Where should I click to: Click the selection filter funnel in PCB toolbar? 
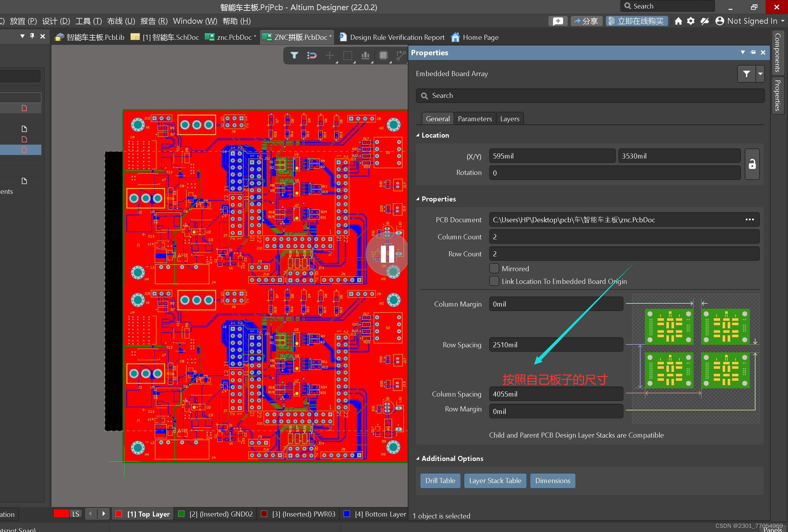(294, 55)
